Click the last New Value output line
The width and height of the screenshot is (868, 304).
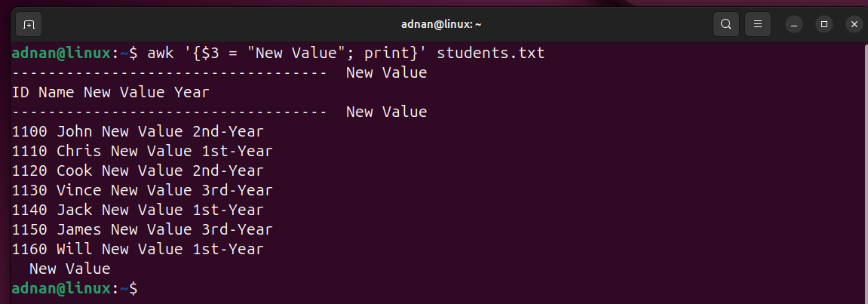click(69, 269)
